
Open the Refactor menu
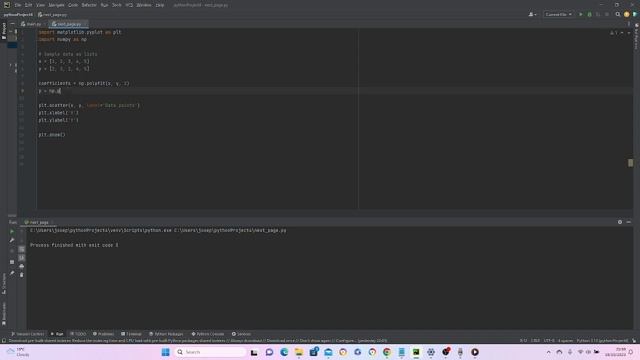point(89,5)
